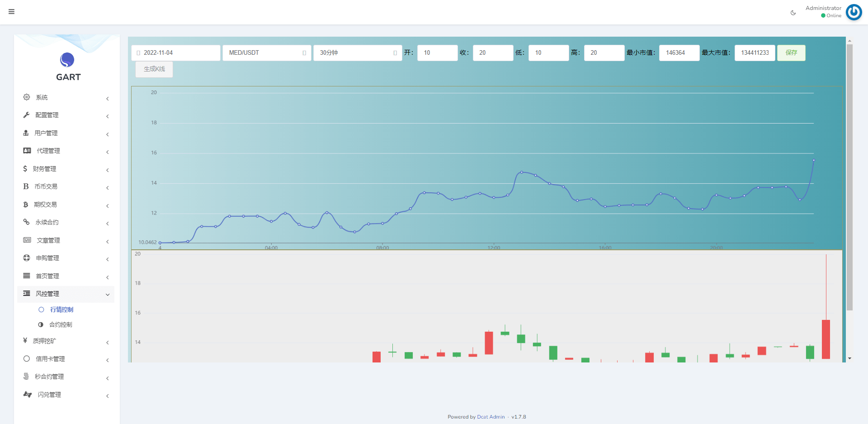Click the 最大市值 field showing 134411233
The height and width of the screenshot is (424, 868).
click(755, 53)
